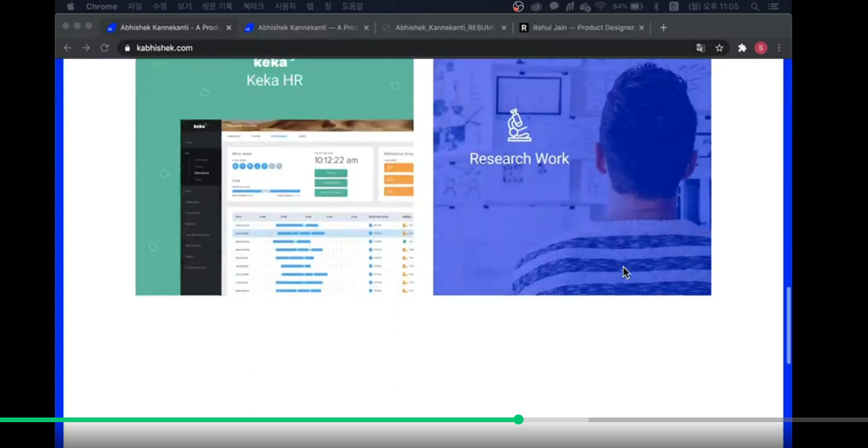Click the site lock icon
Screen dimensions: 868x448
[x=128, y=48]
